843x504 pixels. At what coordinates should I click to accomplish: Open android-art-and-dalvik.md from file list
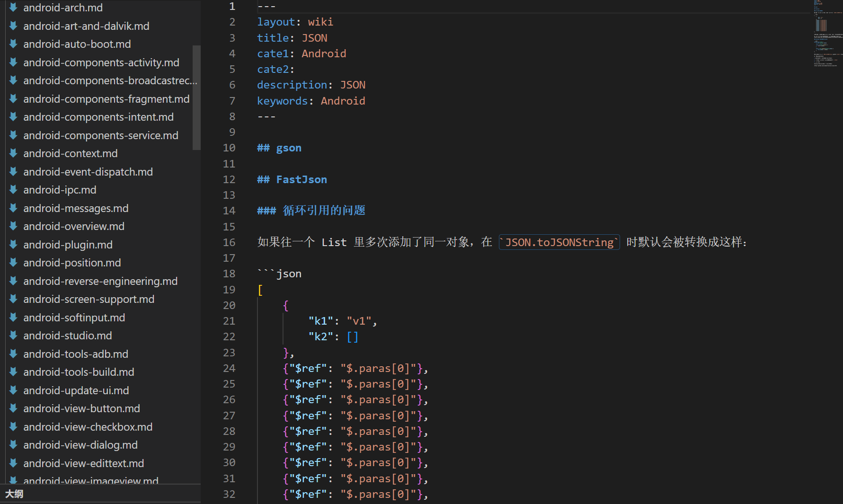pyautogui.click(x=86, y=26)
